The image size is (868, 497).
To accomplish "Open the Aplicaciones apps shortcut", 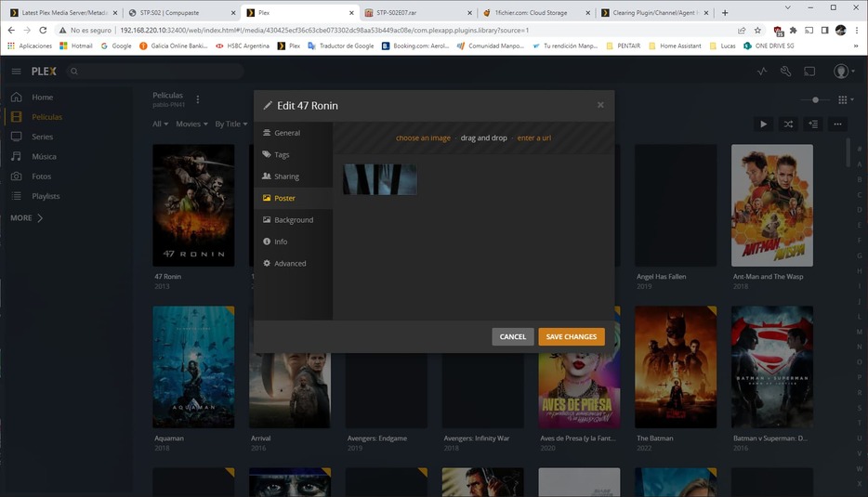I will coord(30,46).
